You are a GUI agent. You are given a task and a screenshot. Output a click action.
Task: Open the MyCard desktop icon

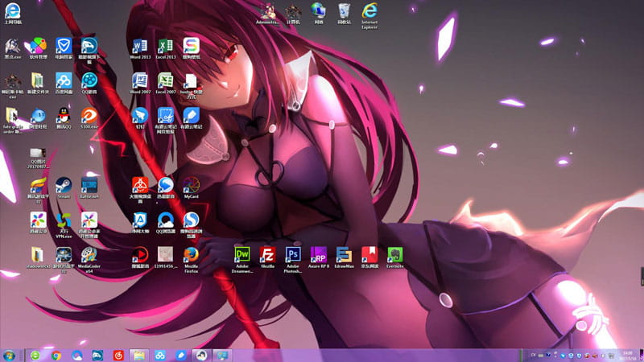click(191, 186)
